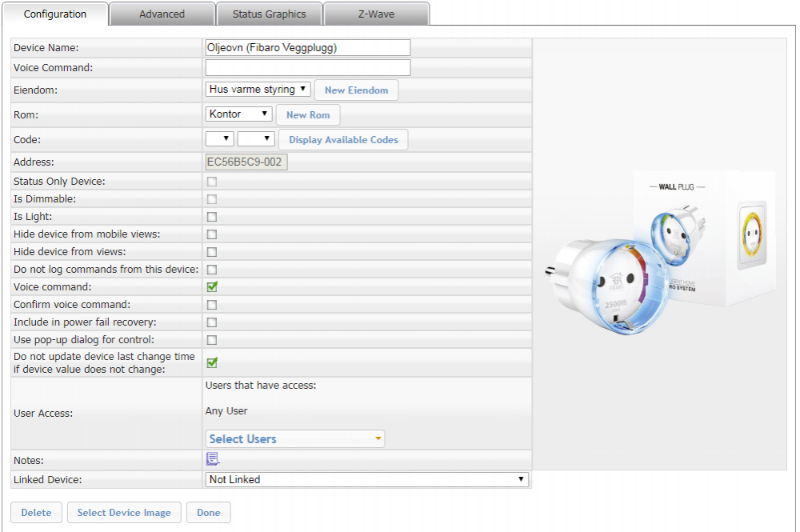
Task: Uncheck the Voice command checkbox
Action: [x=212, y=286]
